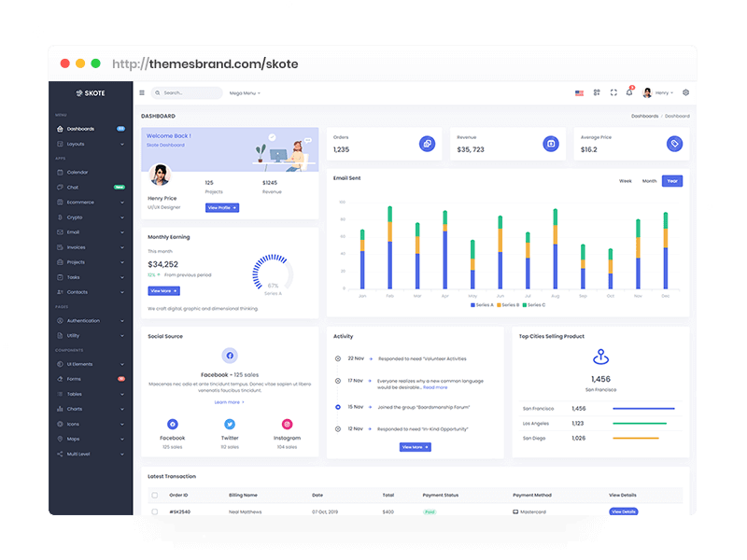Select the US flag language icon

click(579, 92)
